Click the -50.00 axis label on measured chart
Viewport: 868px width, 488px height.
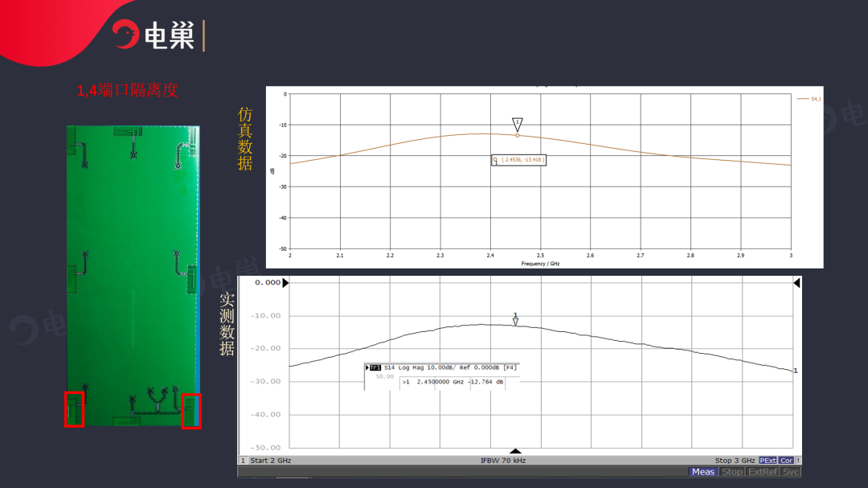click(x=265, y=448)
